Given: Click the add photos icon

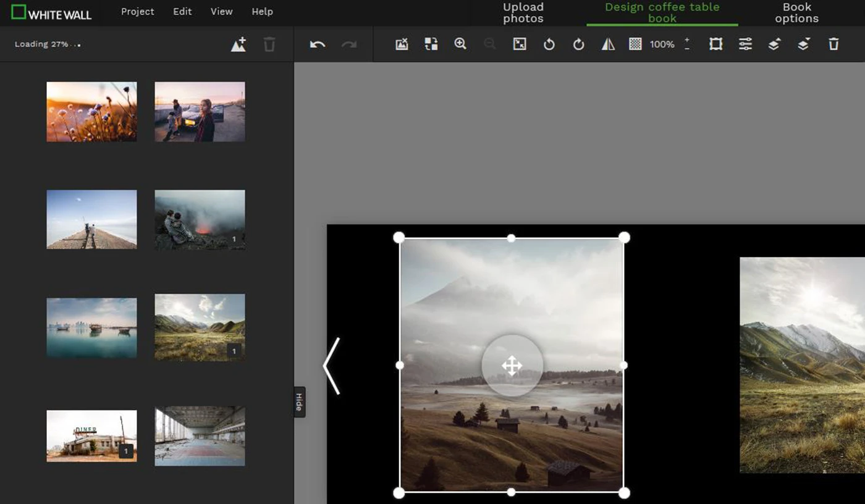Looking at the screenshot, I should [238, 44].
